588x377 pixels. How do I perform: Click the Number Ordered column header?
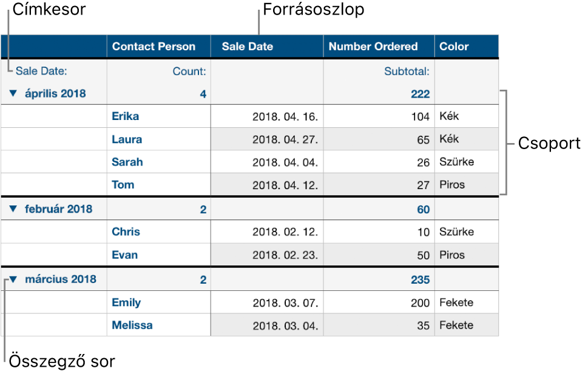click(379, 47)
